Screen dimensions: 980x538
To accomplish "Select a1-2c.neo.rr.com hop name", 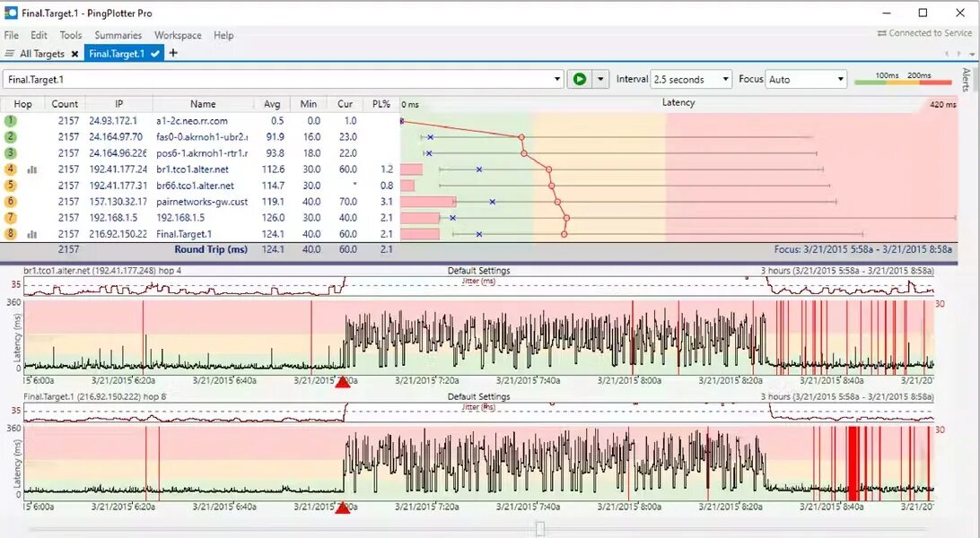I will coord(192,121).
